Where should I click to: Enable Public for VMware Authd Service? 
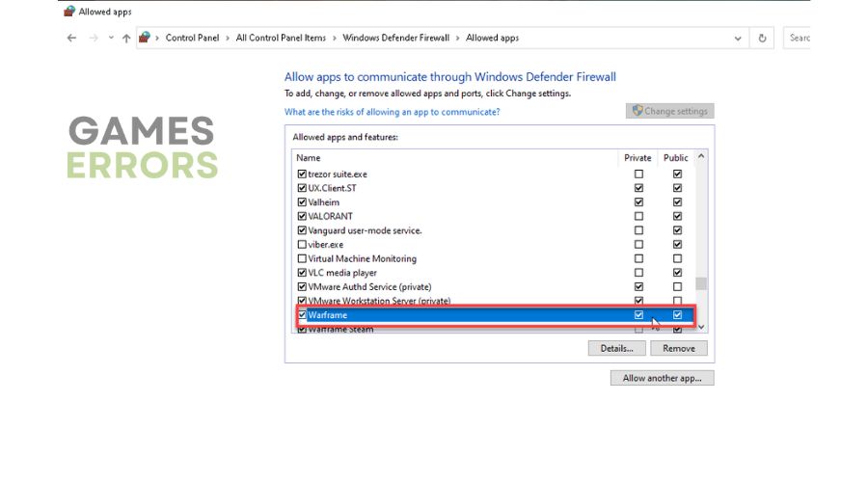pos(677,286)
